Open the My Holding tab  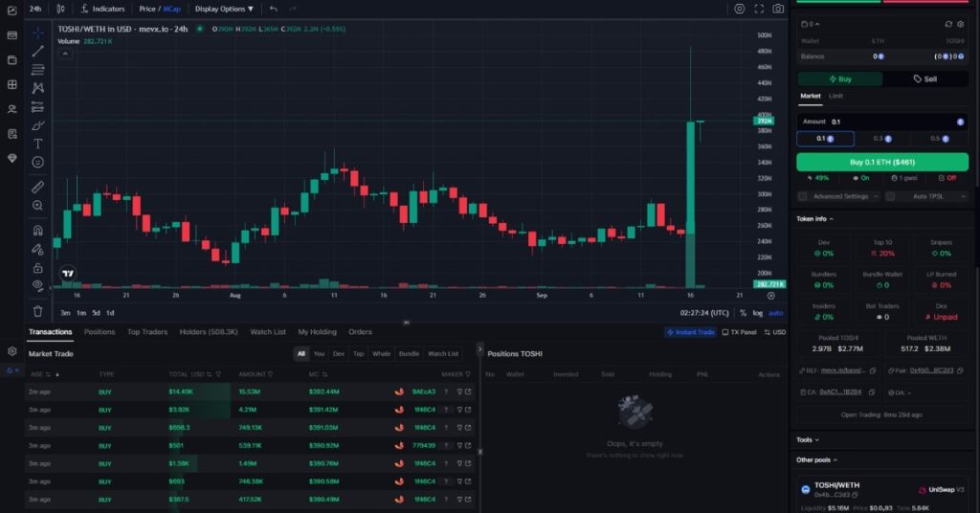(x=317, y=332)
